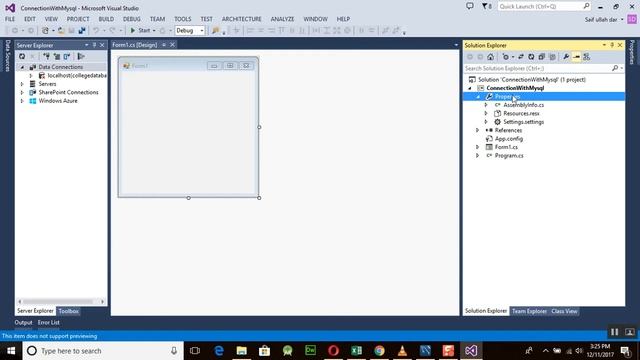Click the New Project toolbar icon
This screenshot has width=640, height=360.
45,31
